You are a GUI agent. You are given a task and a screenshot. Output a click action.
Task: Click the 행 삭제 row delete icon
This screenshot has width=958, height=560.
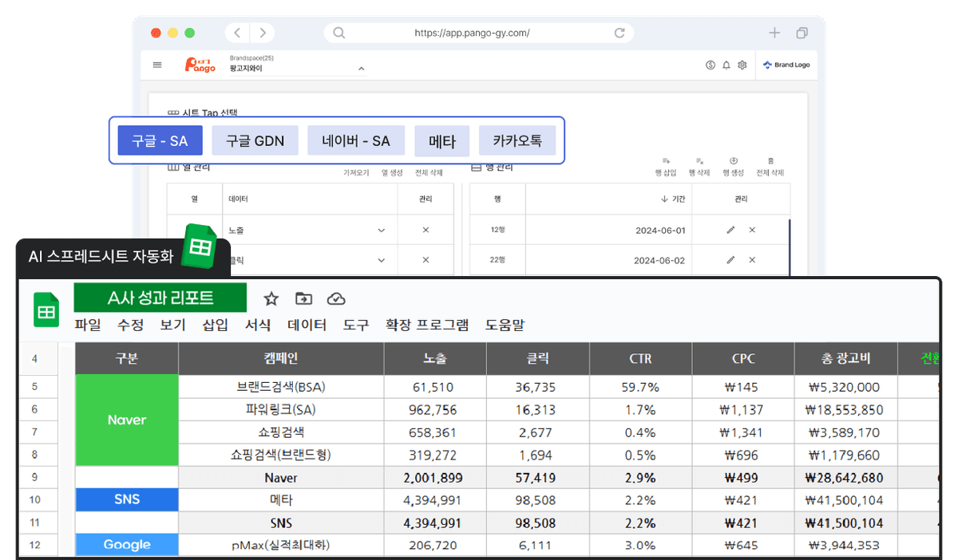coord(699,166)
